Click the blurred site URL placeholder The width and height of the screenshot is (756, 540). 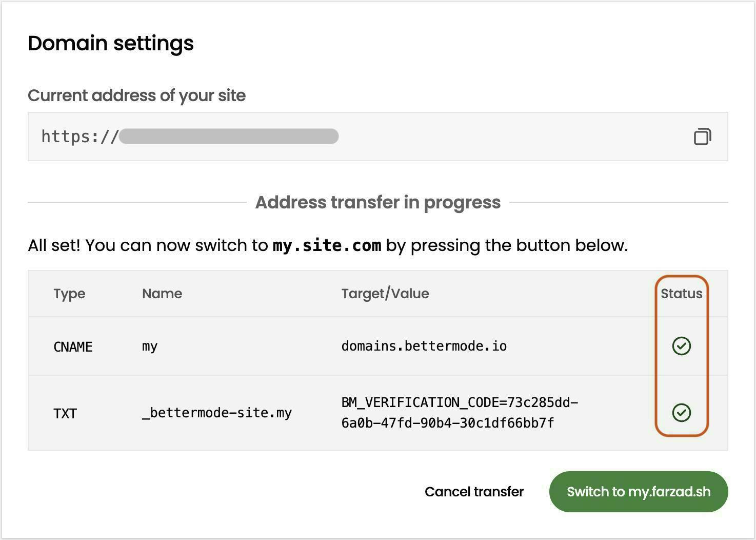(229, 137)
